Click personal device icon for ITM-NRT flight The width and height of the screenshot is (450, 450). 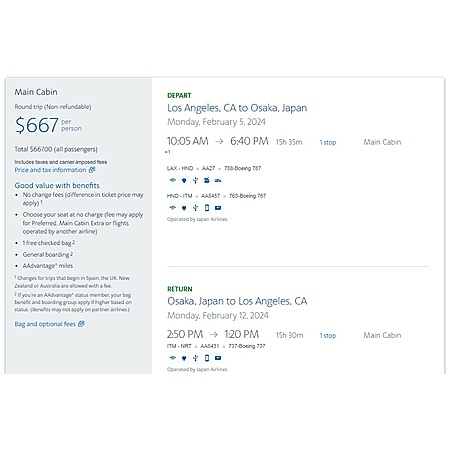(x=207, y=358)
